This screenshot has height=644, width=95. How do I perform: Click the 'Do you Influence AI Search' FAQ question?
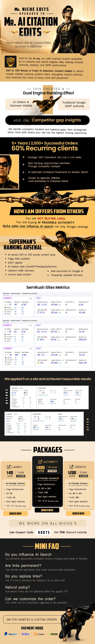28,555
